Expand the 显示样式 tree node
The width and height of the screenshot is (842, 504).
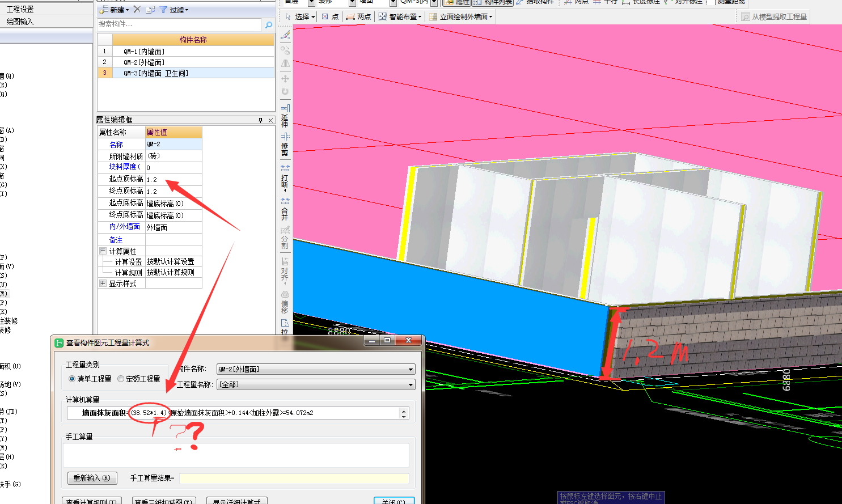103,283
